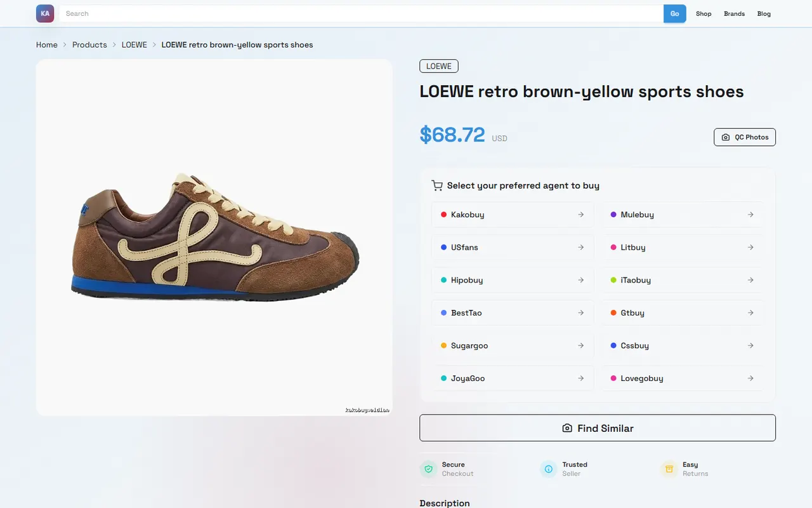Click the Find Similar button
Viewport: 812px width, 508px height.
[x=598, y=428]
